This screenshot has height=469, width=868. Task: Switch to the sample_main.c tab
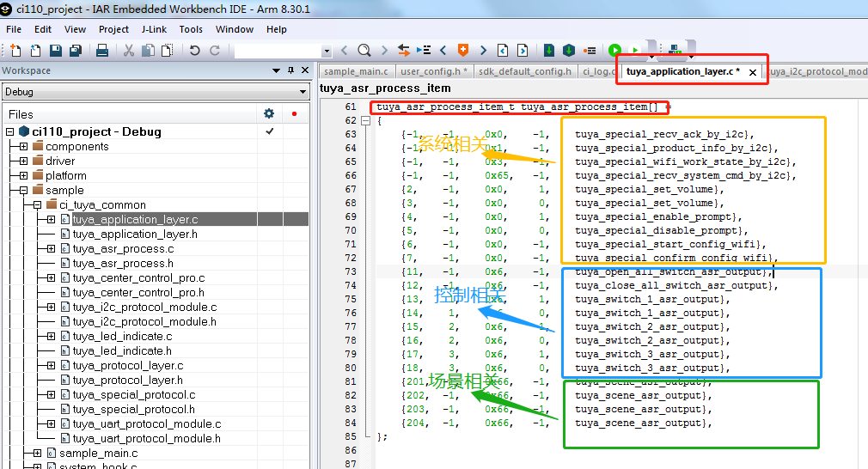356,71
